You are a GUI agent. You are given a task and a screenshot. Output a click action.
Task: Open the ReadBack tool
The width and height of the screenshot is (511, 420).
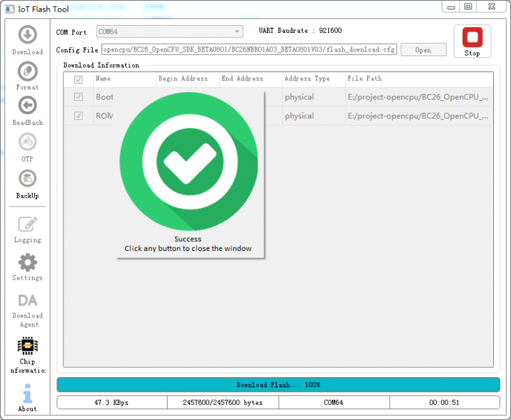click(27, 106)
